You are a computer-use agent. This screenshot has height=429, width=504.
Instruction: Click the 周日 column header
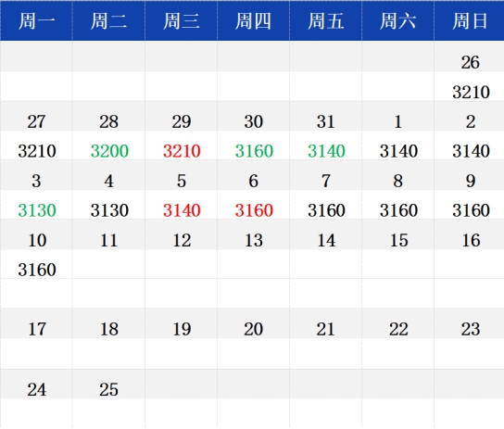coord(470,21)
